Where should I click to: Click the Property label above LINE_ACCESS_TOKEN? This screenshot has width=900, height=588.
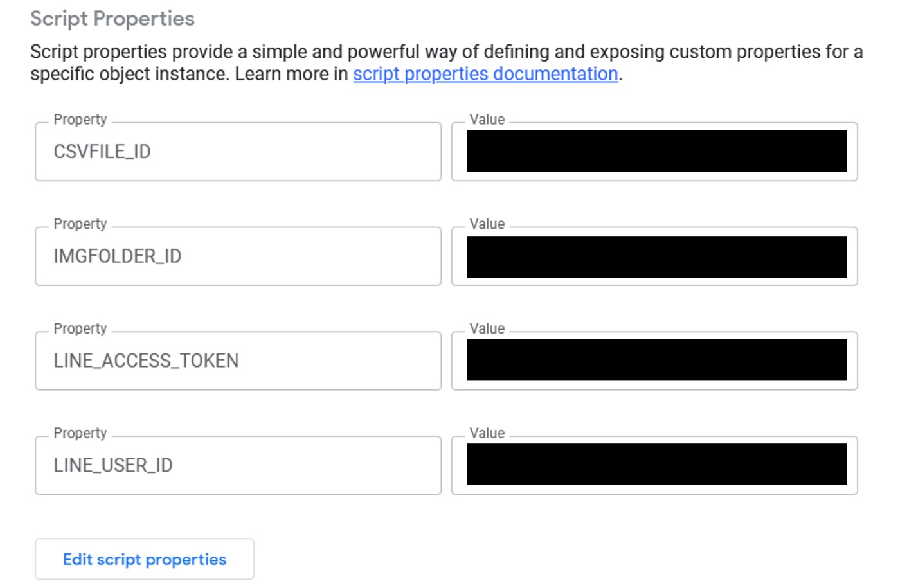(x=80, y=328)
